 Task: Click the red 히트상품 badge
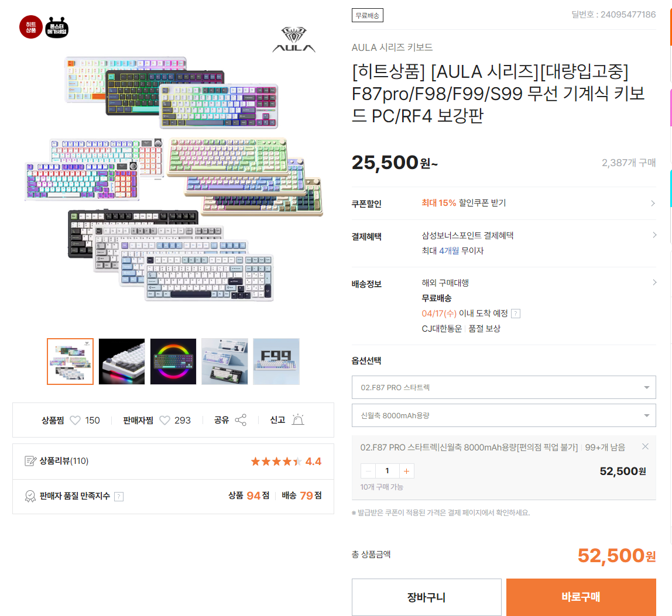coord(31,27)
